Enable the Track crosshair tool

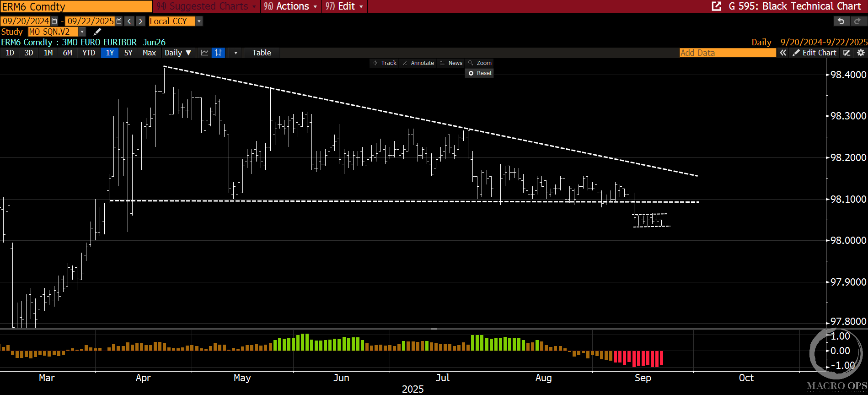[384, 63]
